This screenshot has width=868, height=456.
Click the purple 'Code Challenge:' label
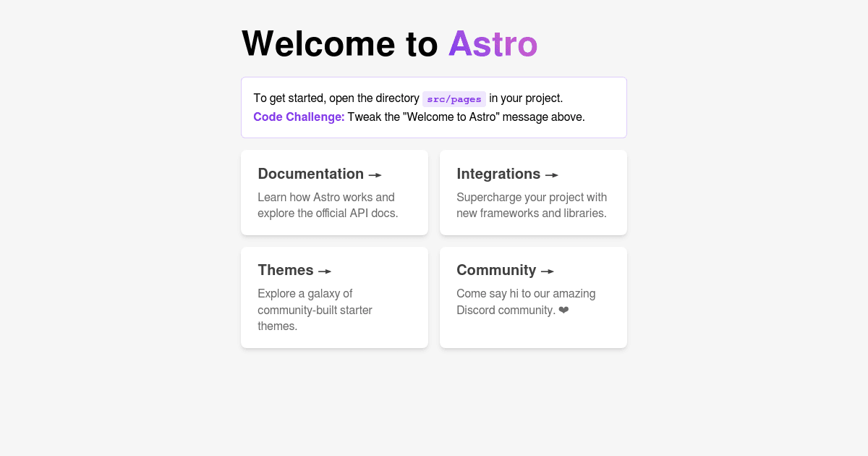299,117
